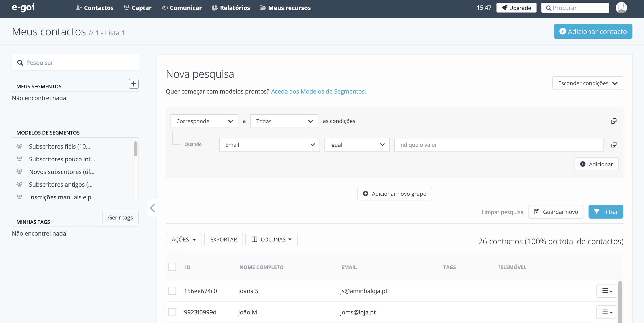Click duplicate icon next to 'as condições'
The image size is (644, 323).
[613, 121]
